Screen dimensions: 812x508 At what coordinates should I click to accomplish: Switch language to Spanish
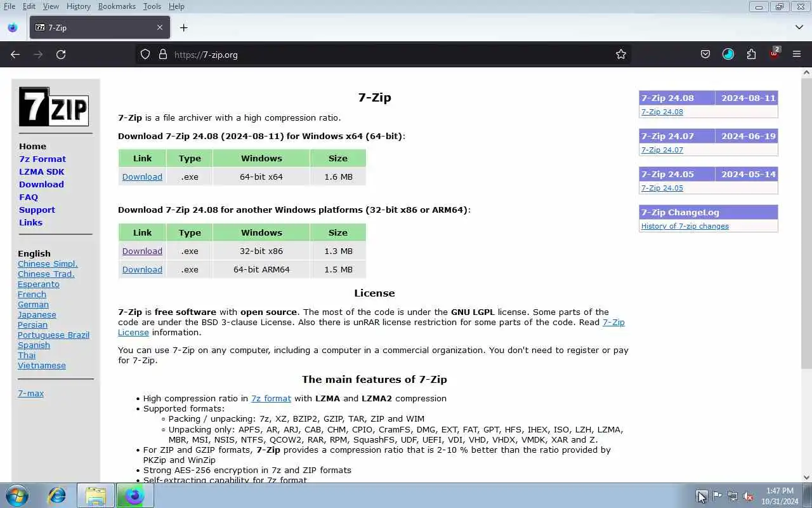pos(34,345)
